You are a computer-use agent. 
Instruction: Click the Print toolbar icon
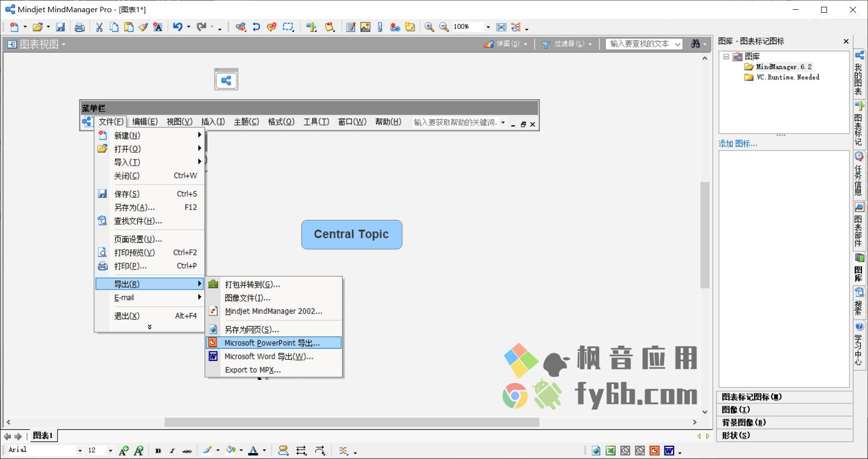coord(80,27)
